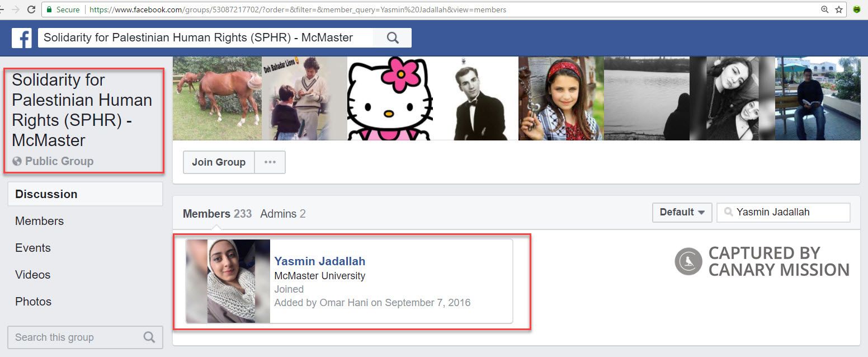Image resolution: width=868 pixels, height=357 pixels.
Task: Click the 'Joined' text under McMaster University
Action: point(289,289)
